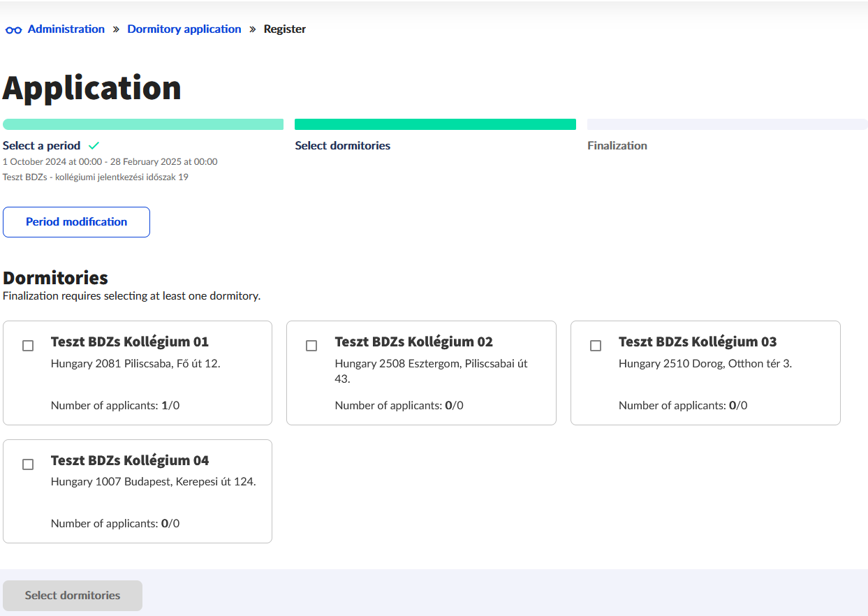Click the Teszt BDZs Kollégium 01 card title
The width and height of the screenshot is (868, 616).
[x=129, y=342]
